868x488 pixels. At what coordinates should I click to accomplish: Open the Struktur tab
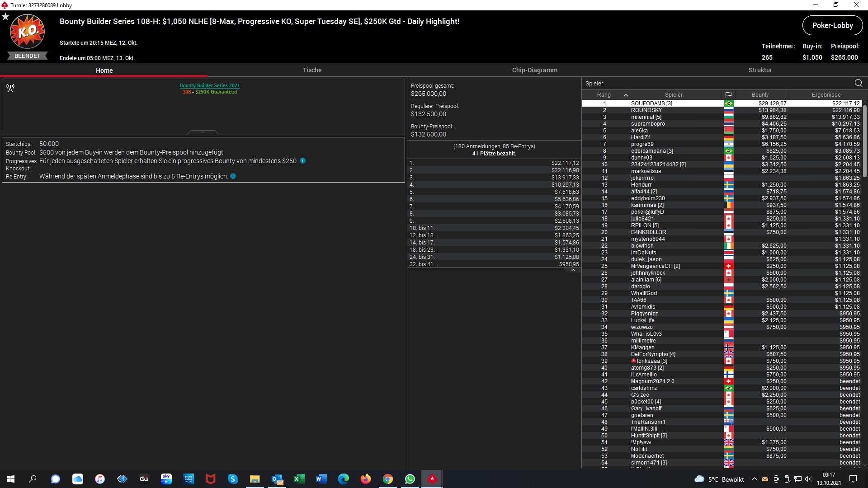tap(760, 70)
